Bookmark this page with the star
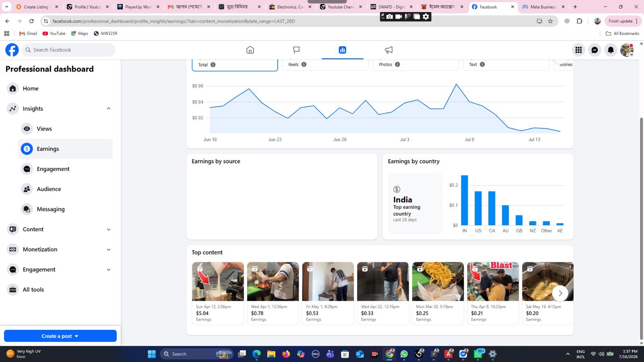Image resolution: width=644 pixels, height=362 pixels. pos(550,21)
